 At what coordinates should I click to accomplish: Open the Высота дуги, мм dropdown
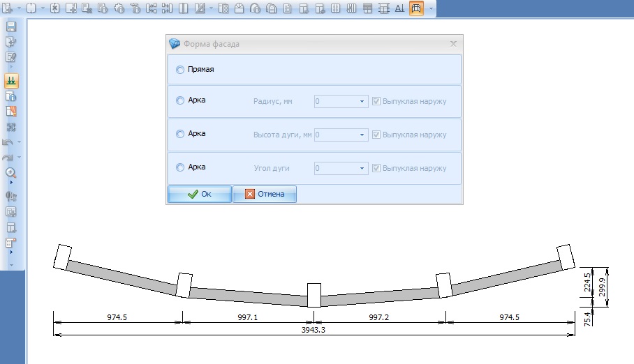pos(362,135)
